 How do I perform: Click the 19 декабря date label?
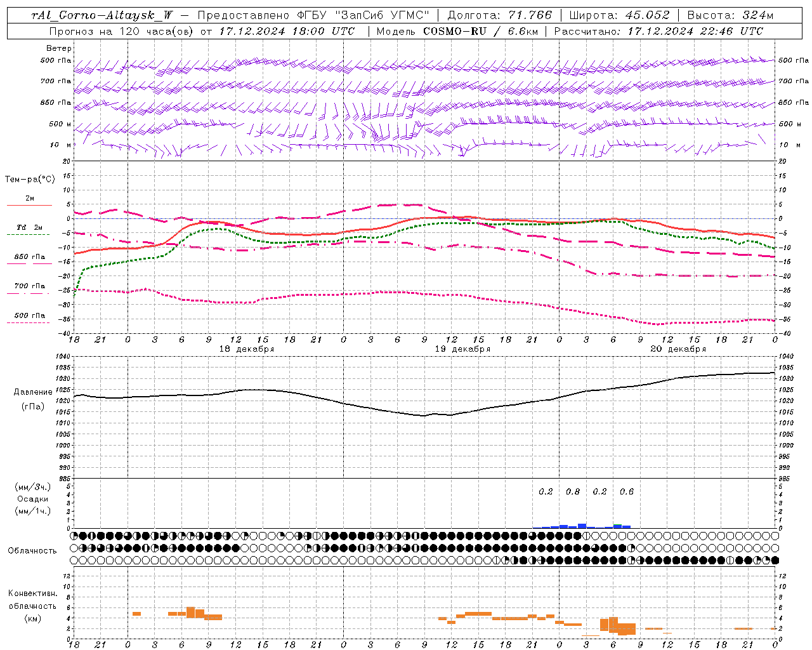coord(462,349)
